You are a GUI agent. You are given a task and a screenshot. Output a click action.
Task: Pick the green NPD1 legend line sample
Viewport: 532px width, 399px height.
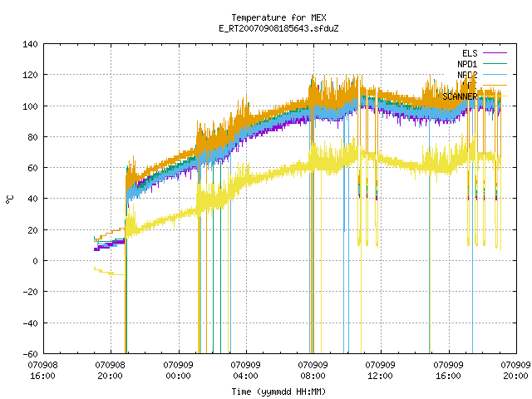[495, 64]
